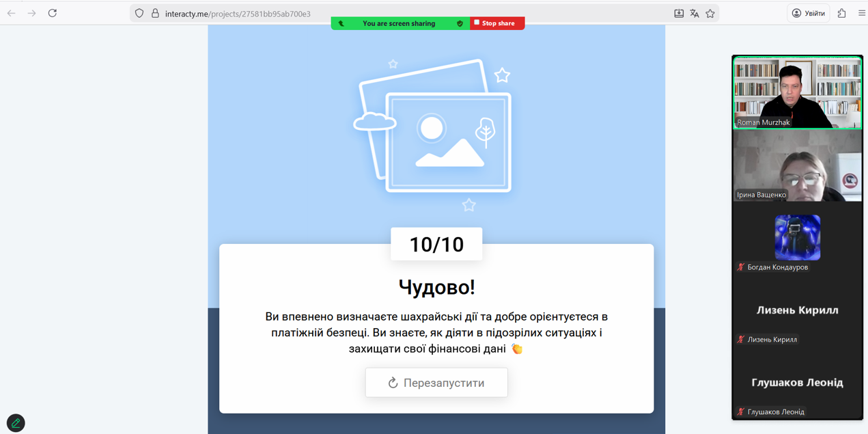Click the back navigation arrow
This screenshot has height=434, width=868.
coord(12,13)
